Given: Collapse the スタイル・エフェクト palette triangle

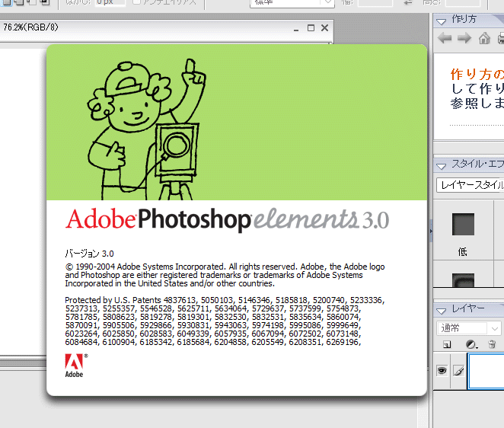Looking at the screenshot, I should click(x=442, y=166).
